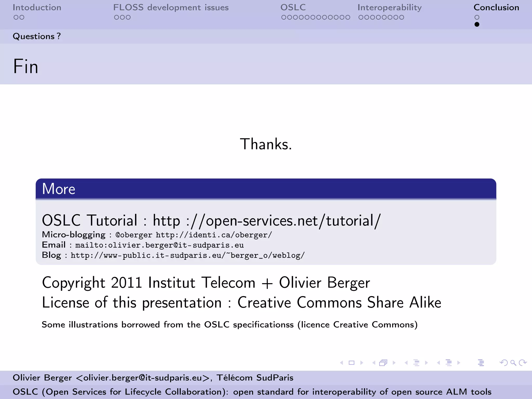Click the OSLC presentation title in footer

(x=252, y=392)
